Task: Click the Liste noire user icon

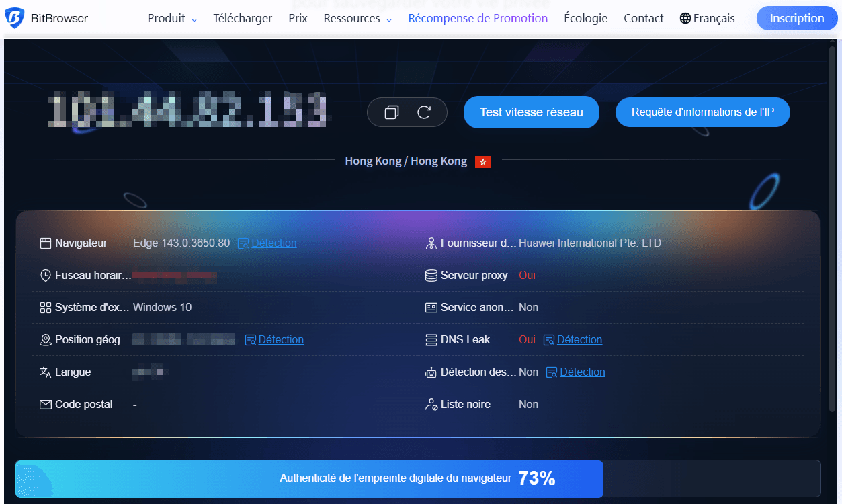Action: pyautogui.click(x=431, y=405)
